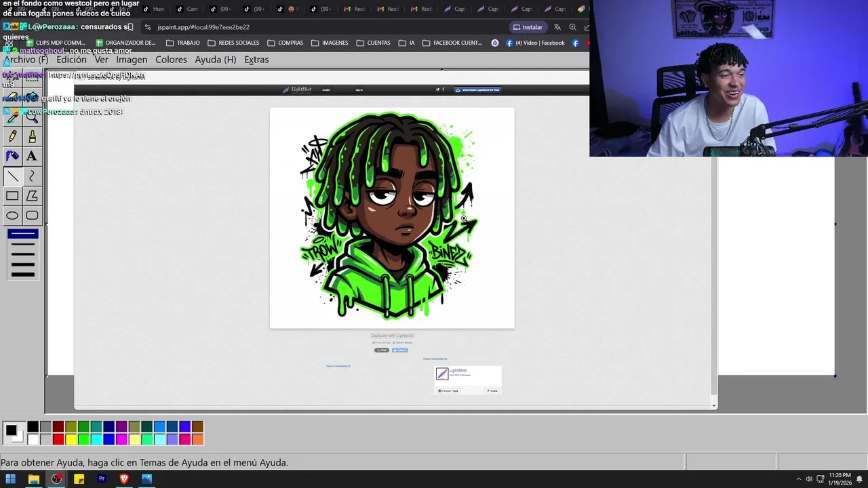The height and width of the screenshot is (488, 868).
Task: Open File Explorer from taskbar
Action: 33,479
